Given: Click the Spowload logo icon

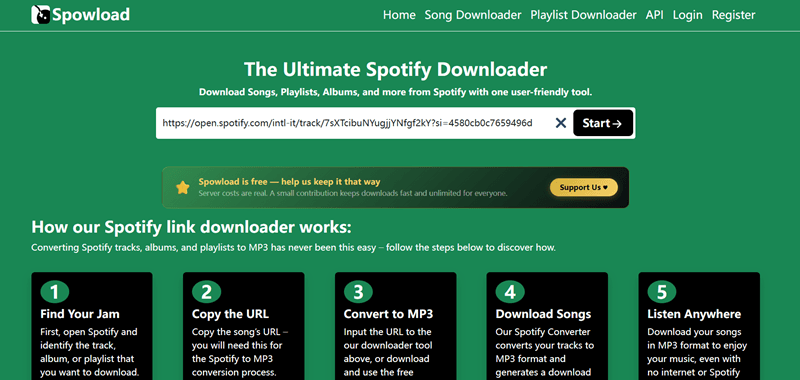Looking at the screenshot, I should 41,15.
